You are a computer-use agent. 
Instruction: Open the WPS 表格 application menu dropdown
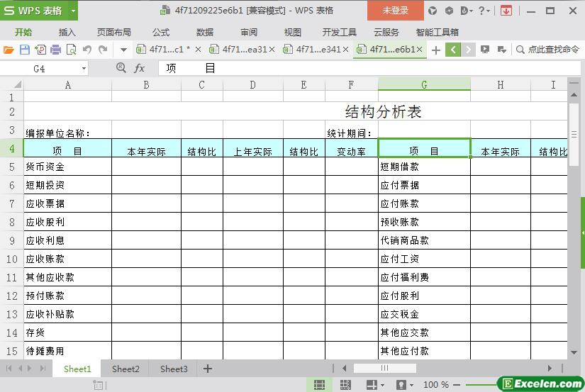[x=74, y=11]
